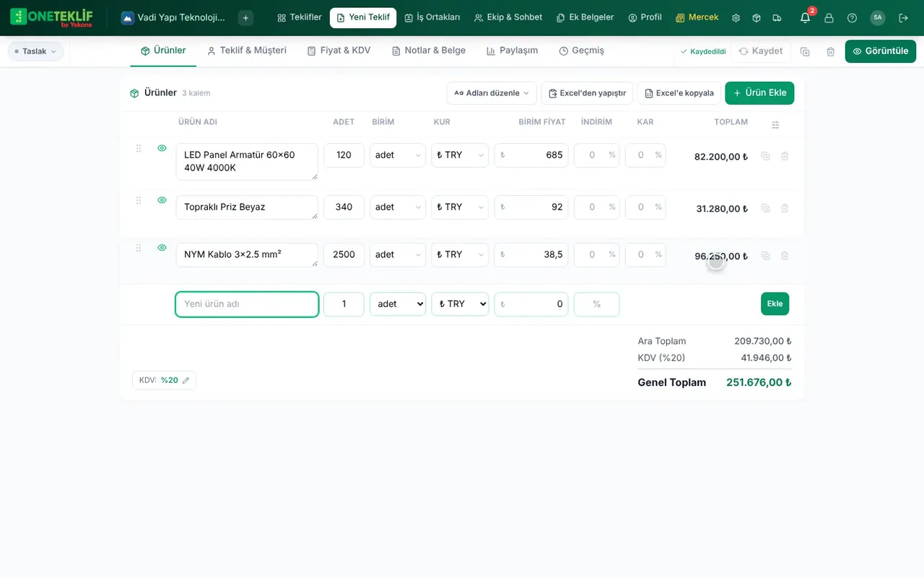Viewport: 924px width, 578px height.
Task: Click the green Görüntüle button
Action: point(880,51)
